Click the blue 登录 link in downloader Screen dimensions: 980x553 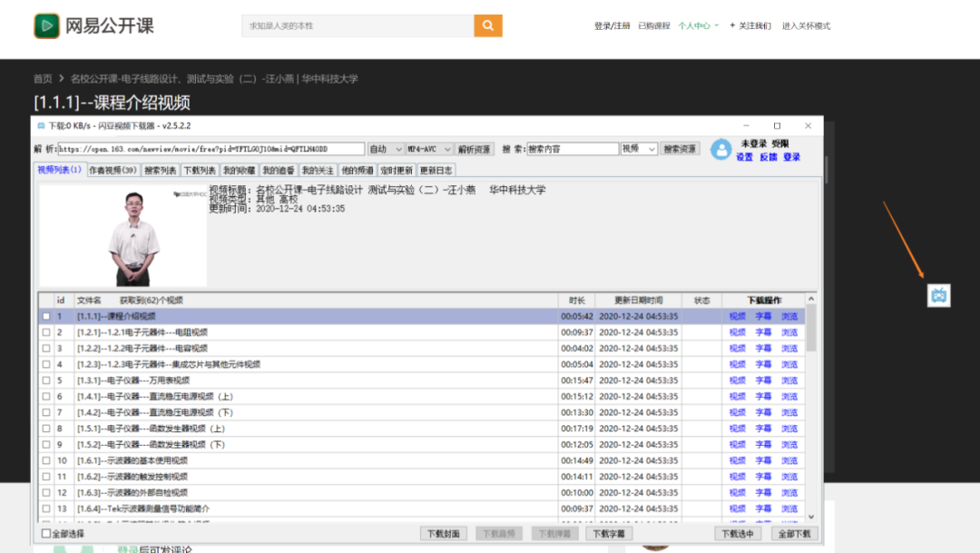coord(792,157)
